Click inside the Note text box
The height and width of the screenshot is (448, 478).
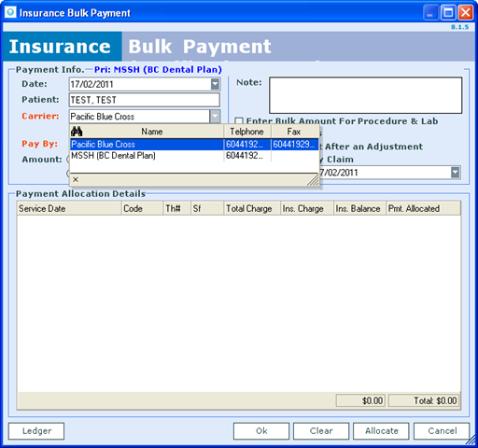tap(366, 95)
